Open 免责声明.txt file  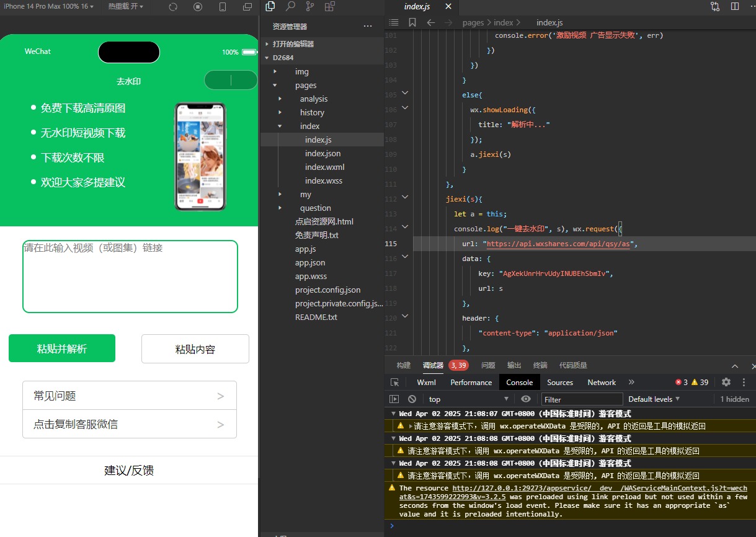(317, 235)
